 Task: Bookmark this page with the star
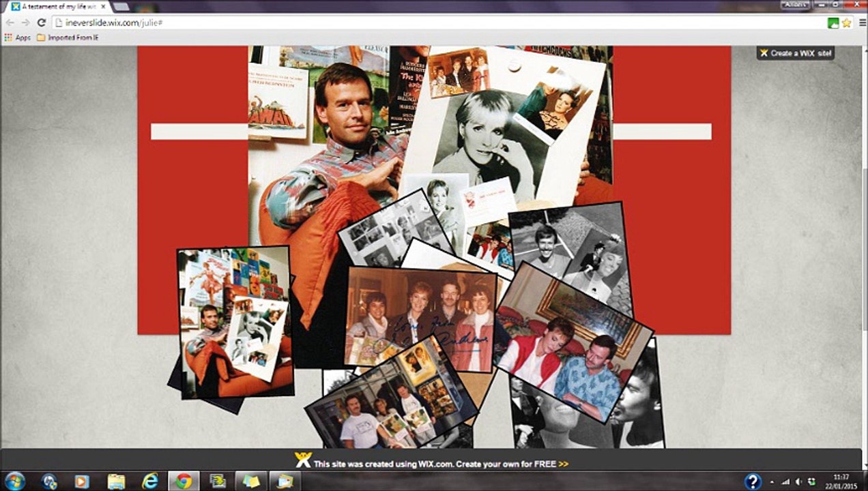point(846,23)
